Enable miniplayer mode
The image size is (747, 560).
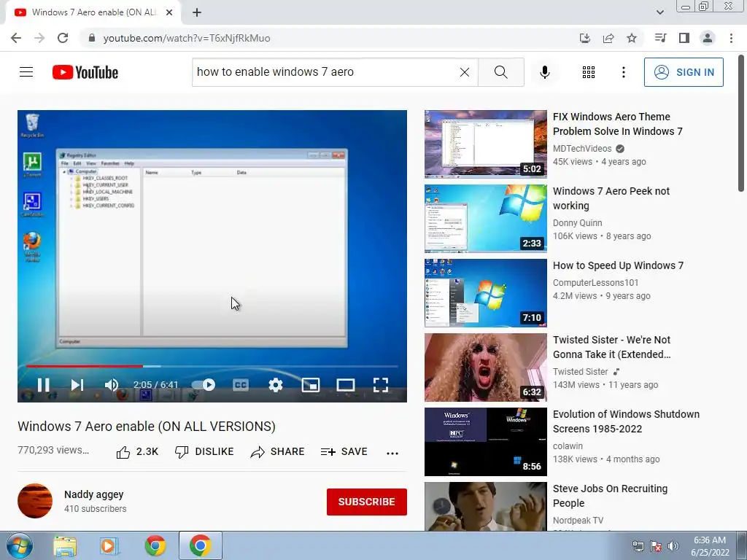coord(311,385)
